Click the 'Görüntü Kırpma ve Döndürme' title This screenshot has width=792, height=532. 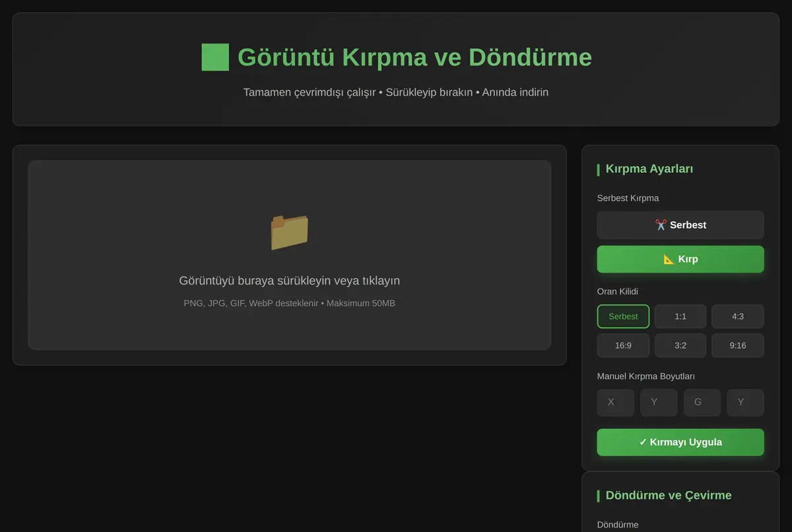414,57
